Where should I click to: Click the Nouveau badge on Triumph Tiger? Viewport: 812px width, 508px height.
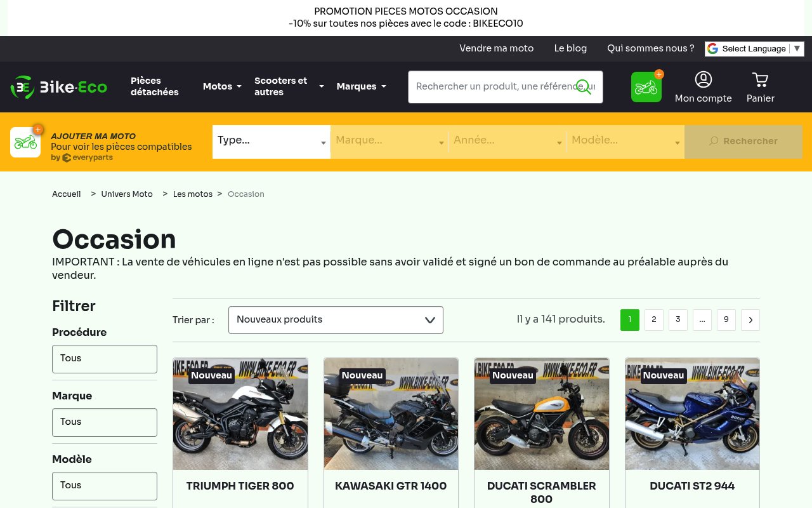point(211,376)
